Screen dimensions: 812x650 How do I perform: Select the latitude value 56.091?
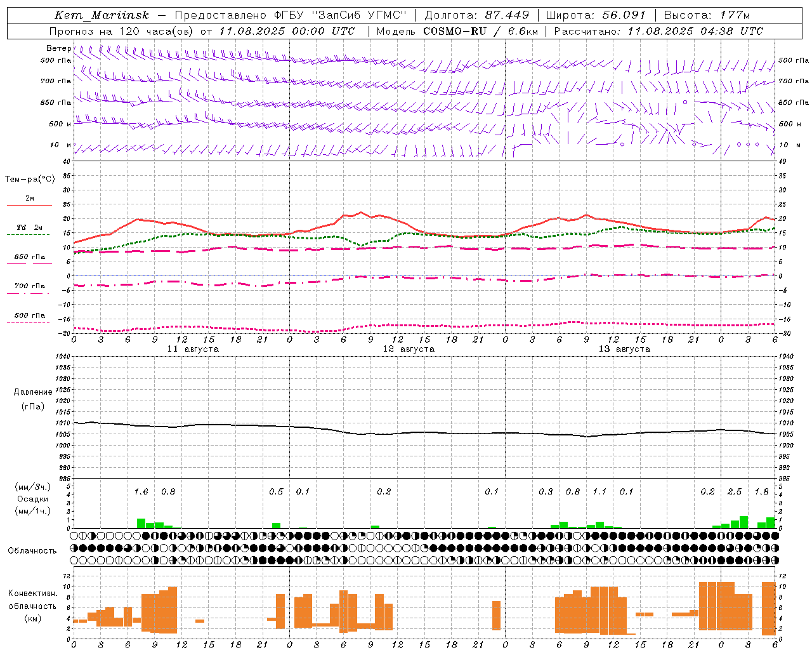point(624,15)
